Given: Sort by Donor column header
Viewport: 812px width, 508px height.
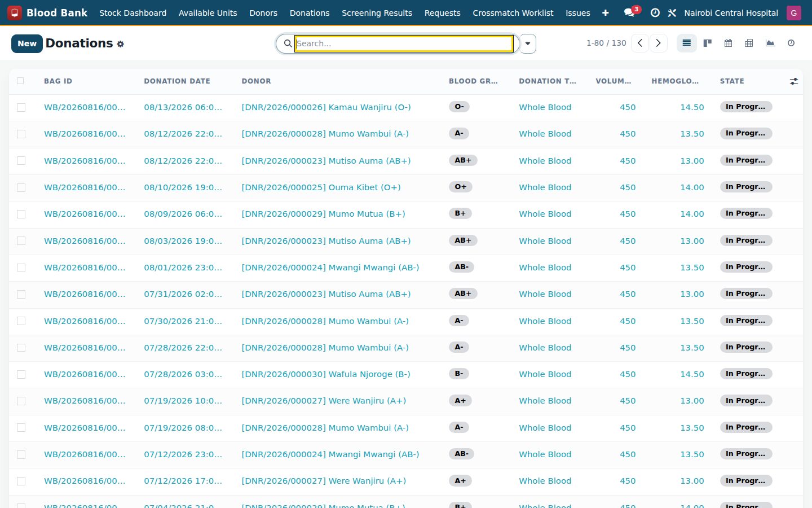Looking at the screenshot, I should (x=256, y=81).
